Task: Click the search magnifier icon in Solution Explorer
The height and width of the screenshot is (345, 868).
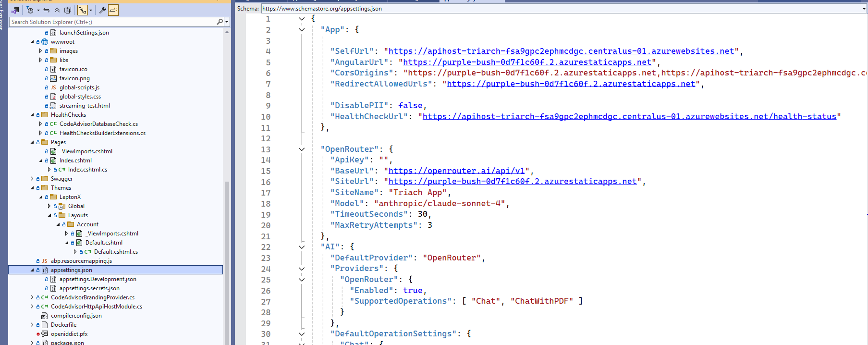Action: click(220, 22)
